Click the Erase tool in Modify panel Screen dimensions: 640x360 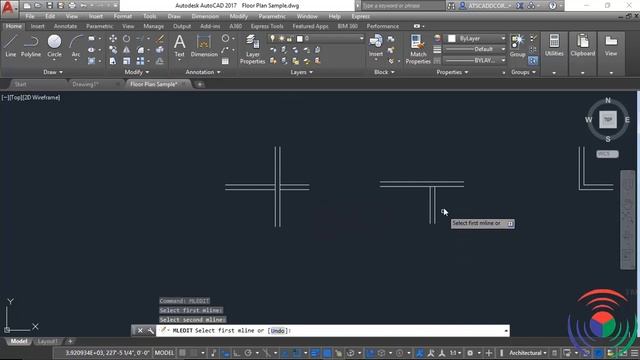160,38
